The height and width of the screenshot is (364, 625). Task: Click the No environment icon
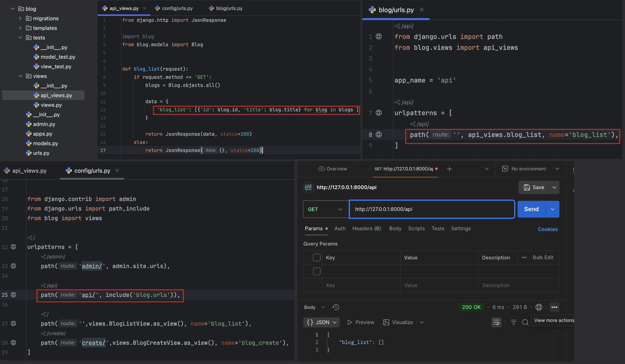click(x=505, y=169)
